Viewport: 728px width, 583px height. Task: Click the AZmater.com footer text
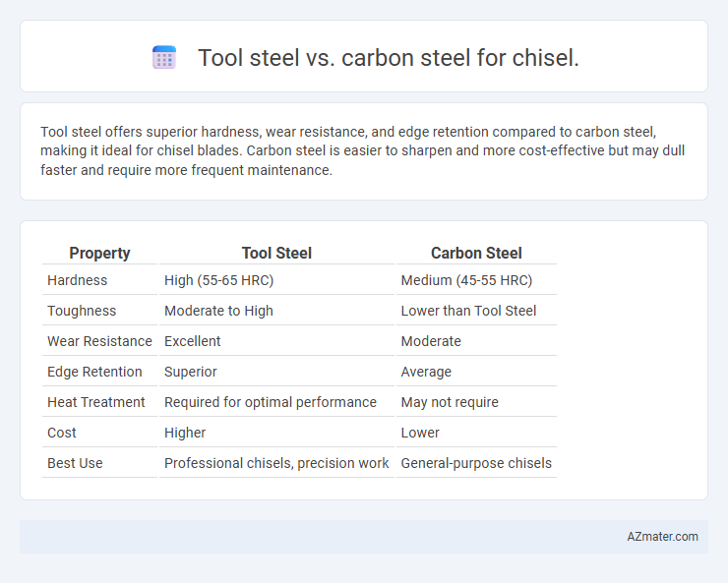click(x=662, y=537)
